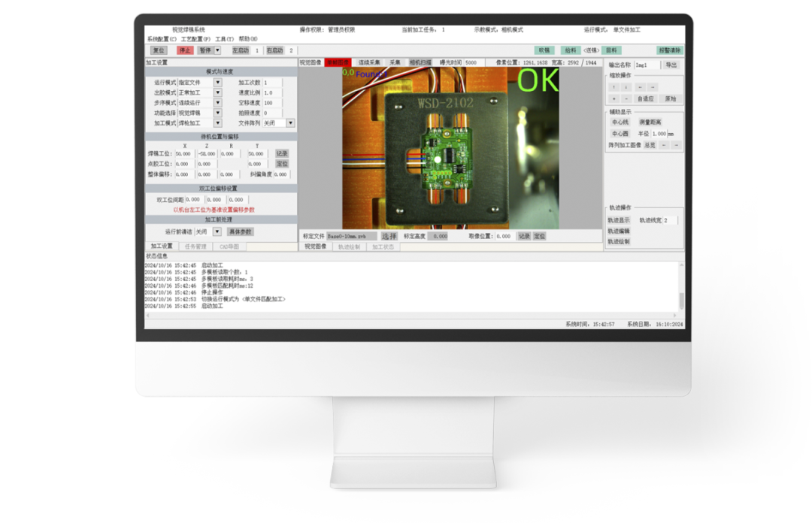Click the 复位 reset button
Viewport: 812px width, 523px height.
(159, 50)
